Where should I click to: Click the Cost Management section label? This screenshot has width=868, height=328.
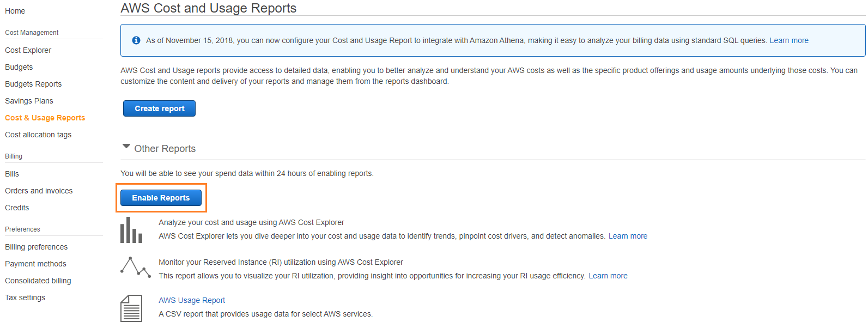[x=32, y=33]
